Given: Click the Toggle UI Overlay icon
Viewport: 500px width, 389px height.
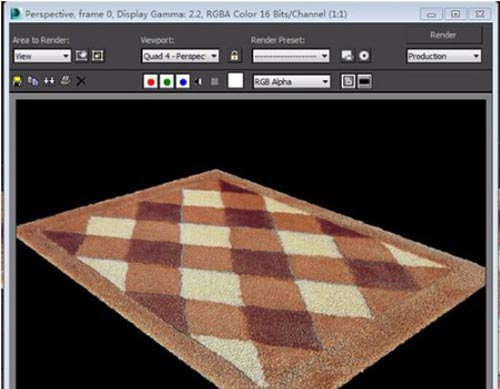Looking at the screenshot, I should [348, 82].
